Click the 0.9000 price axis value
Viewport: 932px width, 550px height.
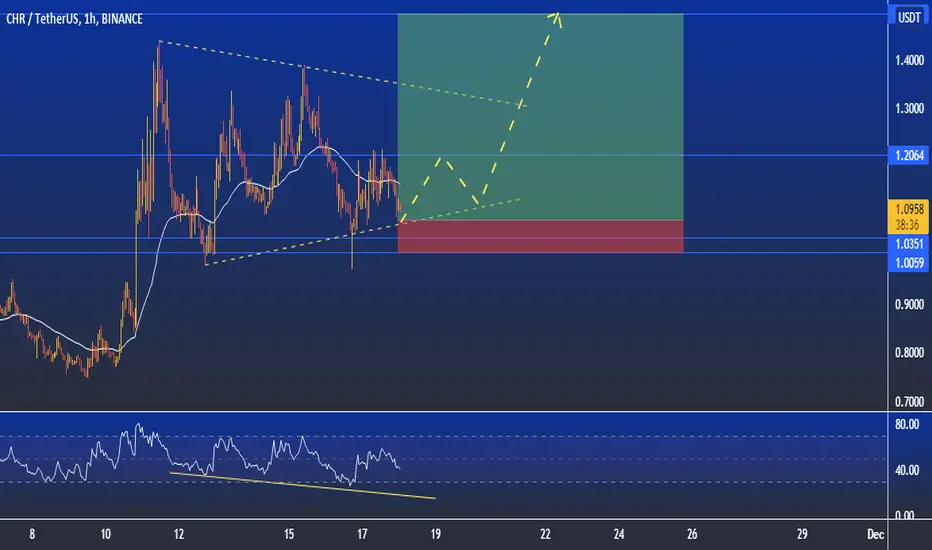pyautogui.click(x=909, y=304)
